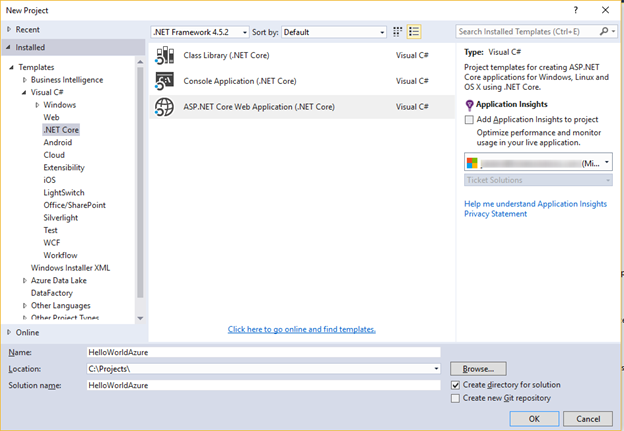This screenshot has height=431, width=624.
Task: Click OK to create the project
Action: [x=534, y=419]
